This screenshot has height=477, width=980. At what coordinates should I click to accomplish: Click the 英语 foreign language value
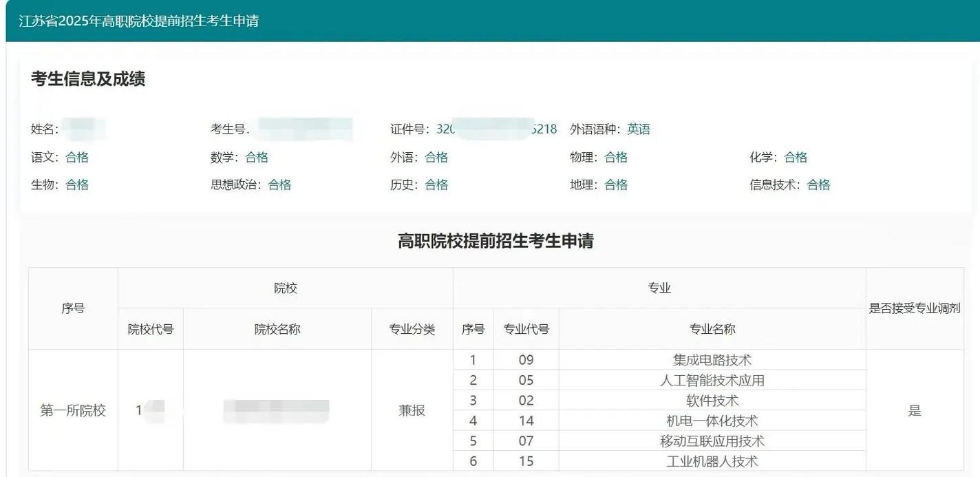click(x=639, y=129)
